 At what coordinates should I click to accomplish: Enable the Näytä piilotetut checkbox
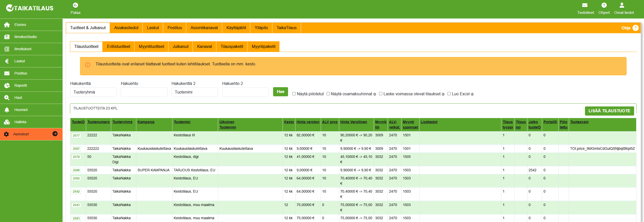pyautogui.click(x=294, y=94)
